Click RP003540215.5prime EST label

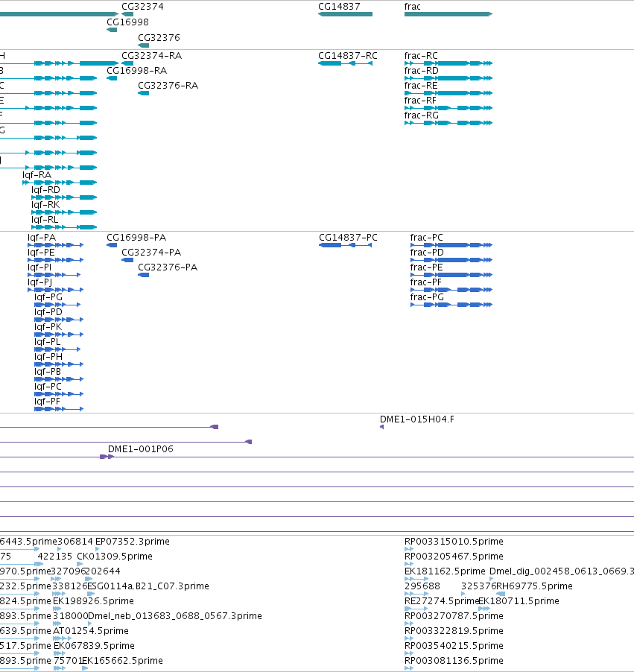pos(454,645)
